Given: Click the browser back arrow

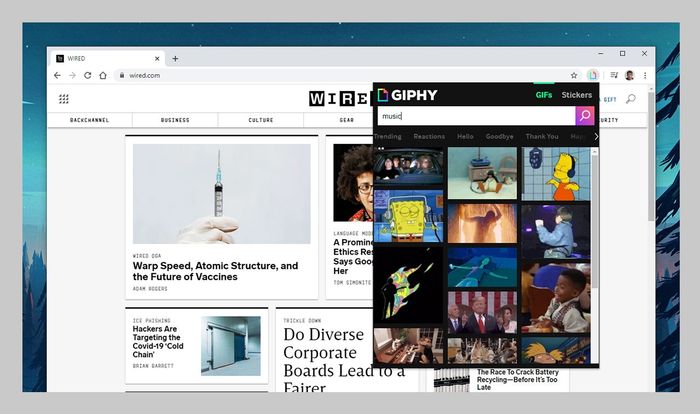Looking at the screenshot, I should [x=58, y=75].
